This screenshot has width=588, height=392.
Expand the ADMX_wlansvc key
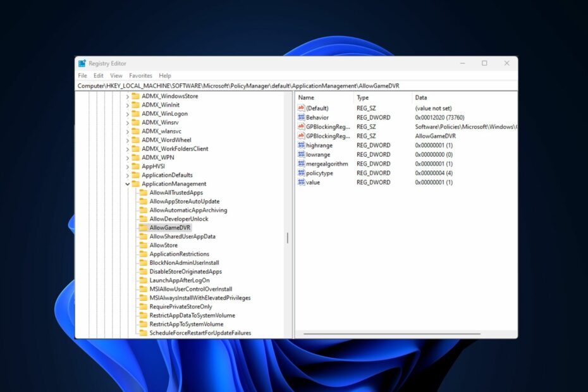[128, 132]
